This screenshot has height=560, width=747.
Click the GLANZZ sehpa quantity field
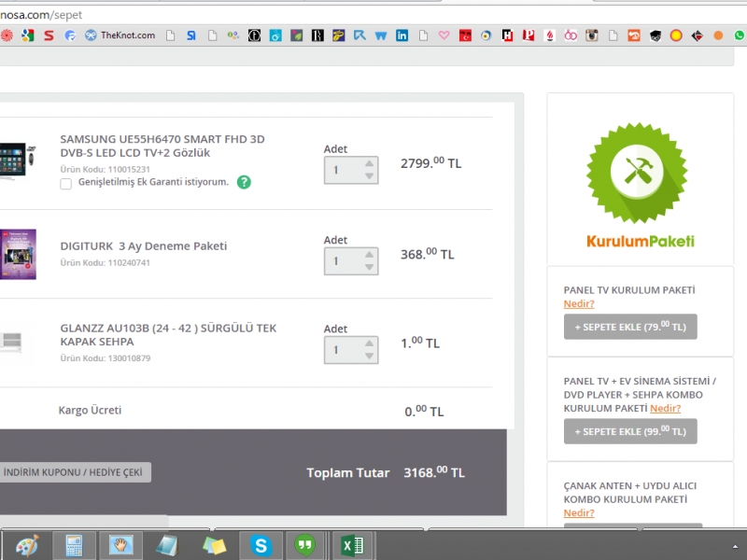pyautogui.click(x=351, y=350)
